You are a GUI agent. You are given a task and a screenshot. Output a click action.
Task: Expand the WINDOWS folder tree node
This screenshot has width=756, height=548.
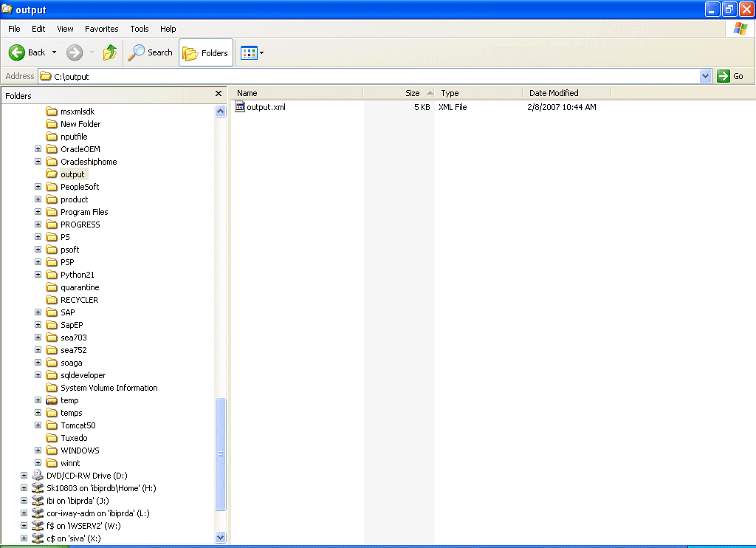[38, 450]
